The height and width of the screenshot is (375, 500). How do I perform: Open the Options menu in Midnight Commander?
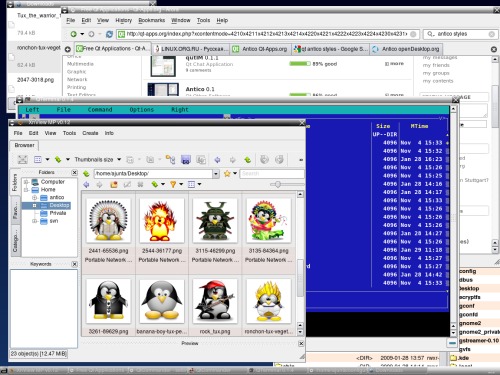[142, 110]
